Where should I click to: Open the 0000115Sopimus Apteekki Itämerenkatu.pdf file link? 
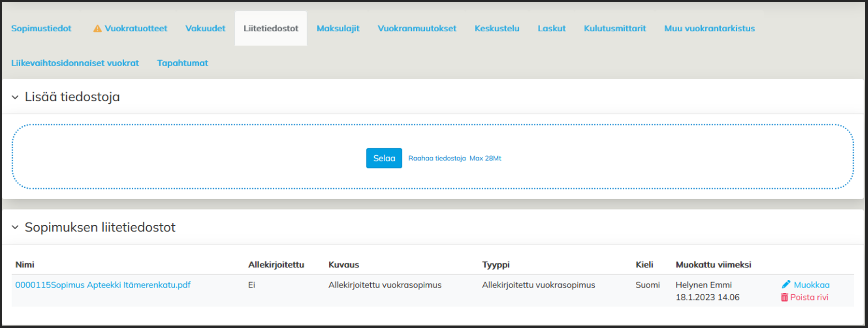pos(103,285)
